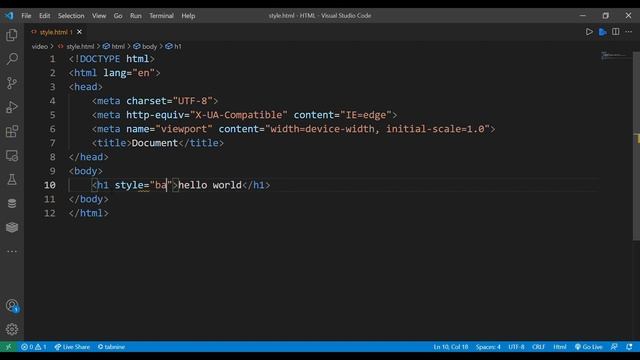Viewport: 640px width, 360px height.
Task: Open Remote Explorer view
Action: pos(12,156)
